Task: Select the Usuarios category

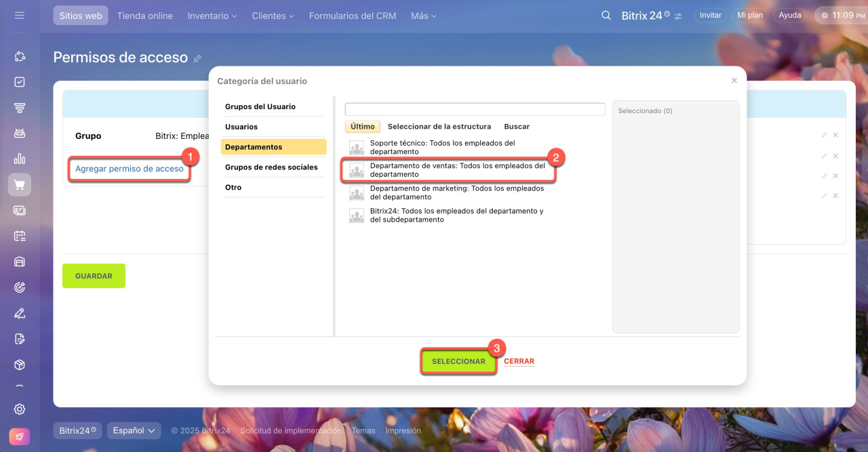Action: tap(241, 127)
